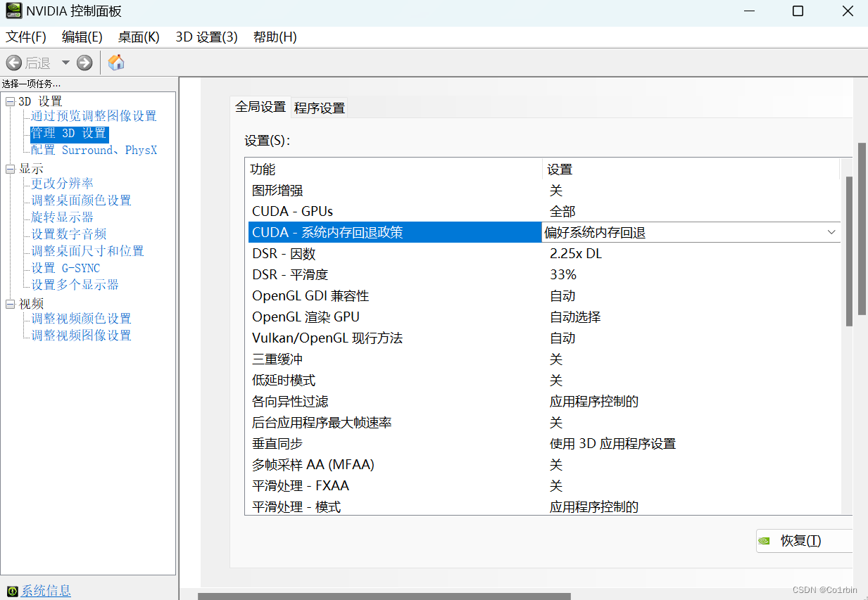
Task: Click the 自动选择 value cell
Action: click(575, 317)
